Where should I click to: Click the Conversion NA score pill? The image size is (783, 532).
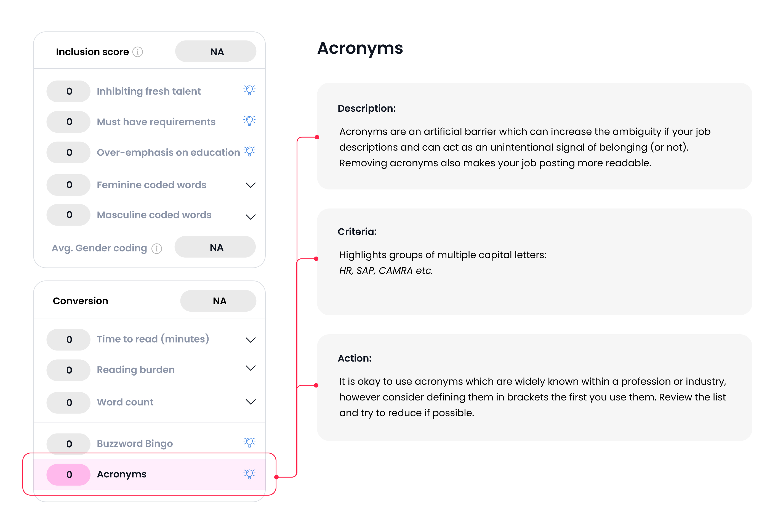coord(218,301)
